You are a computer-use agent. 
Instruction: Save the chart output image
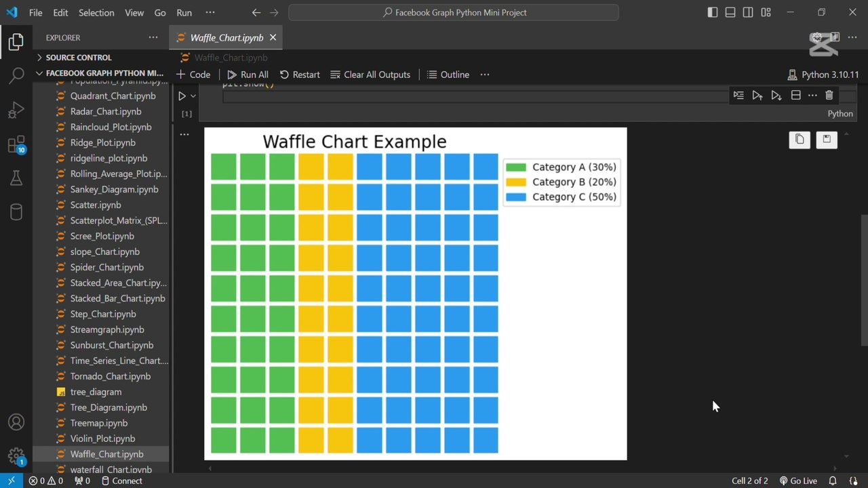coord(827,140)
